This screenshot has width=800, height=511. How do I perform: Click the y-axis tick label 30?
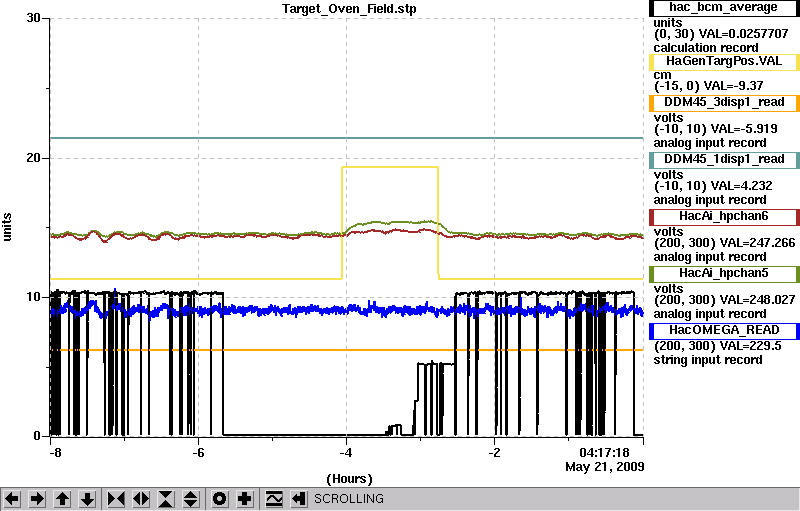click(34, 18)
